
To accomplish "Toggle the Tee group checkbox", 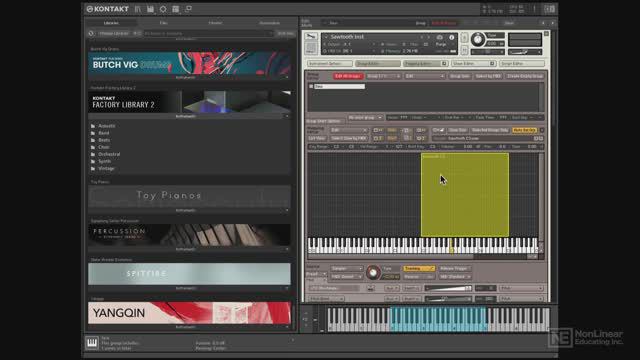I will (311, 87).
